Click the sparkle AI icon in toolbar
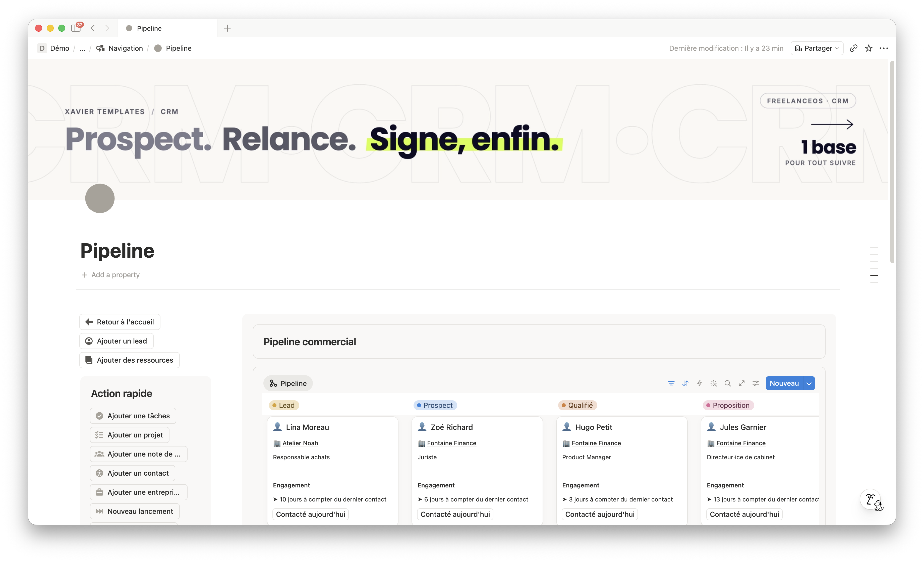This screenshot has height=562, width=924. click(x=714, y=383)
